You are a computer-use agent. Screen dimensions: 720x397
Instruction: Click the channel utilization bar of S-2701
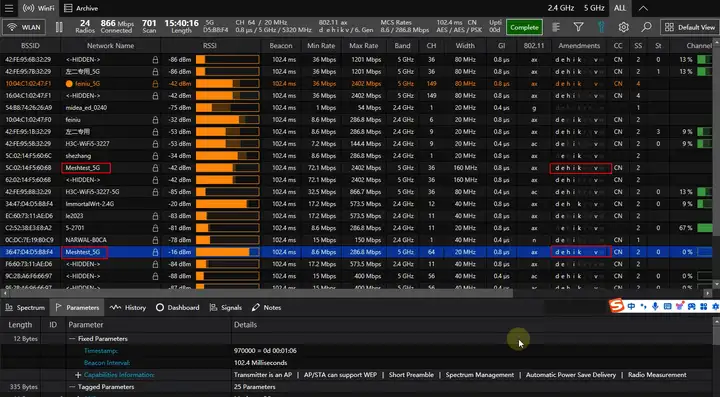[704, 228]
